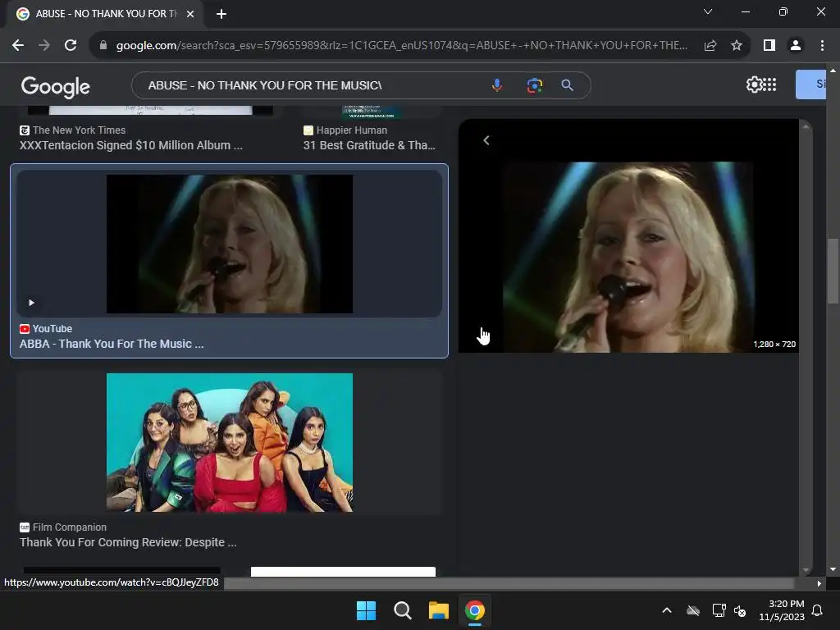Play the ABBA YouTube video result
The width and height of the screenshot is (840, 630).
(x=32, y=303)
